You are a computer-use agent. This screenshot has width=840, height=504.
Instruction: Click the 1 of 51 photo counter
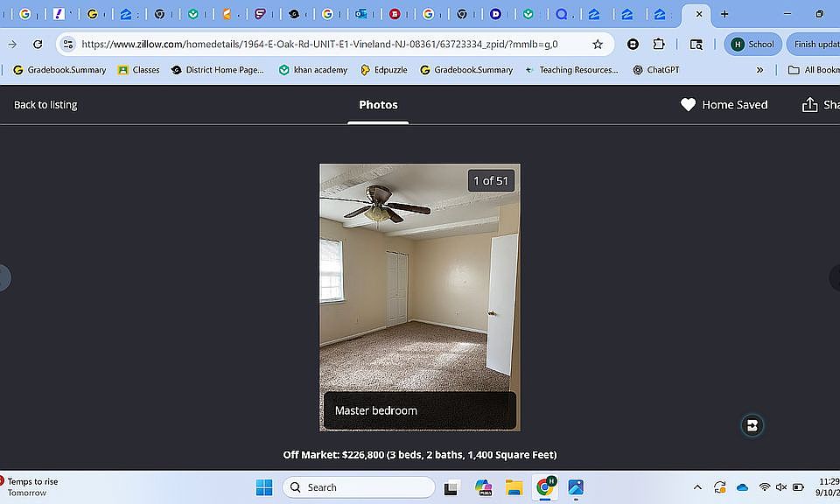pyautogui.click(x=491, y=181)
